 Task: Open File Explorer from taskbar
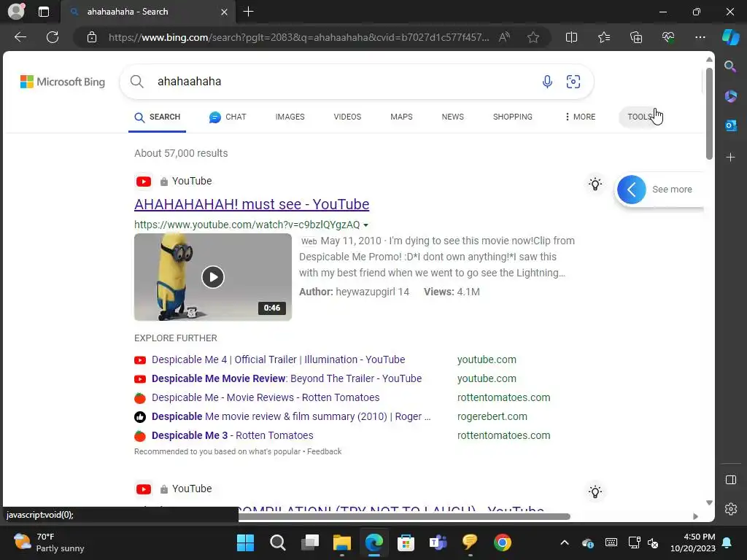click(341, 542)
